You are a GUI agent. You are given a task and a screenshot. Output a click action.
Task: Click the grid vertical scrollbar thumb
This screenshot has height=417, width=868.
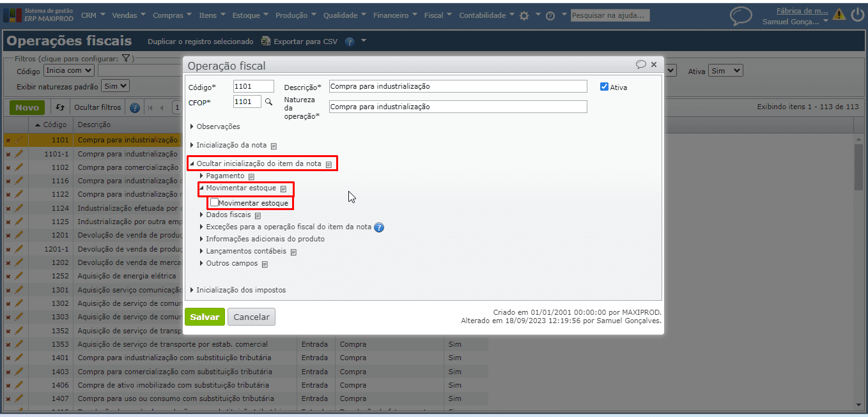point(858,167)
